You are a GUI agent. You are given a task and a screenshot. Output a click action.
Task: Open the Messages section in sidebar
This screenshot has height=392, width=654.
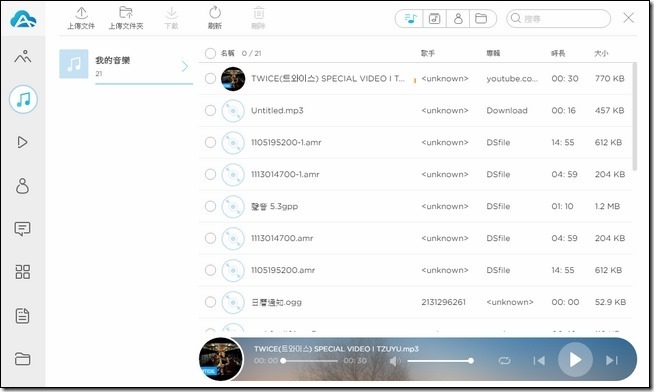[x=23, y=229]
